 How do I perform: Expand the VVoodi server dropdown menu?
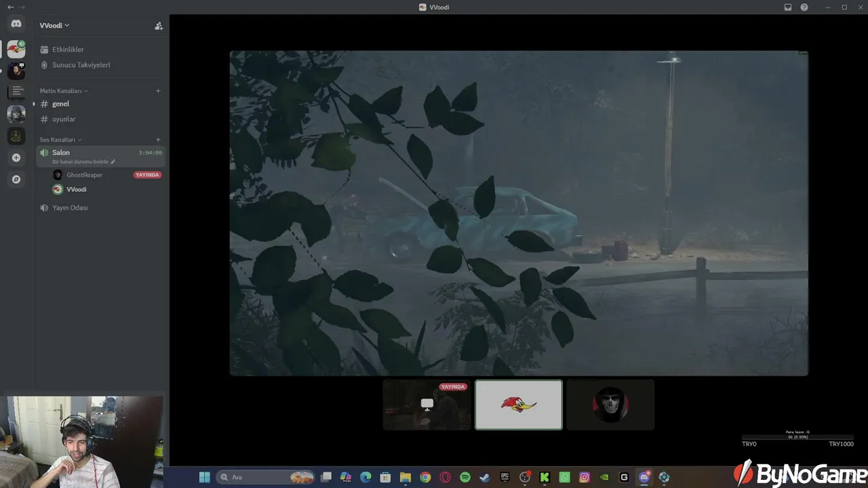(54, 26)
